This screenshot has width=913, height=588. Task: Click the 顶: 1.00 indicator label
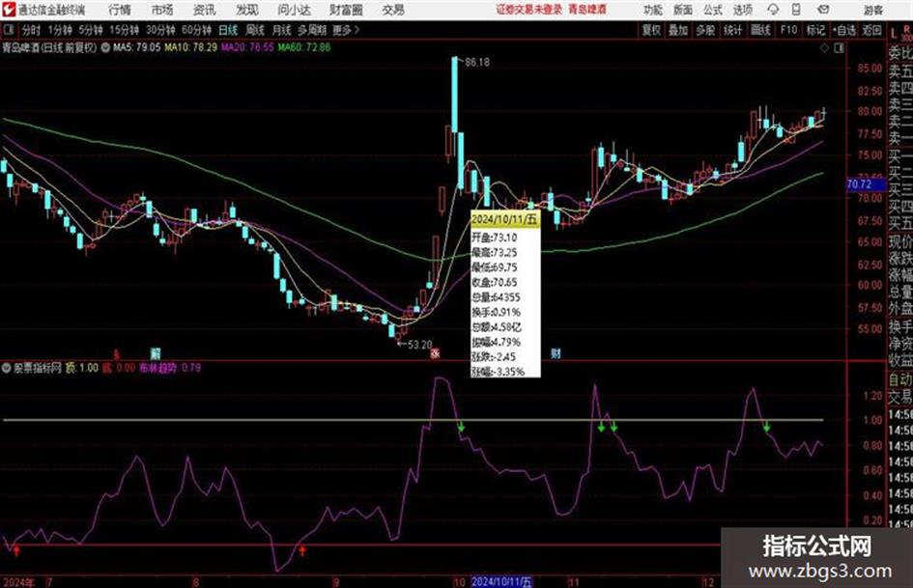(81, 368)
